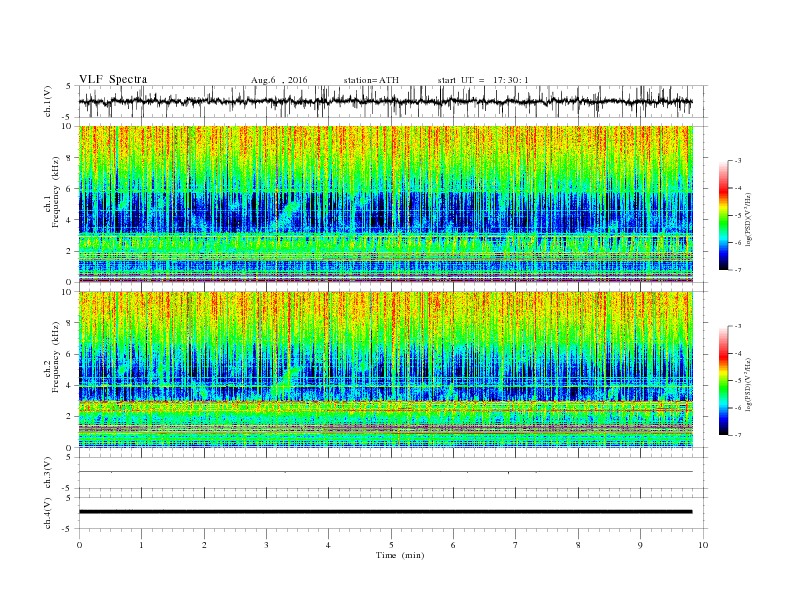Select log(PSD) label beside ch.2 color bar
Image resolution: width=792 pixels, height=612 pixels.
pyautogui.click(x=748, y=383)
